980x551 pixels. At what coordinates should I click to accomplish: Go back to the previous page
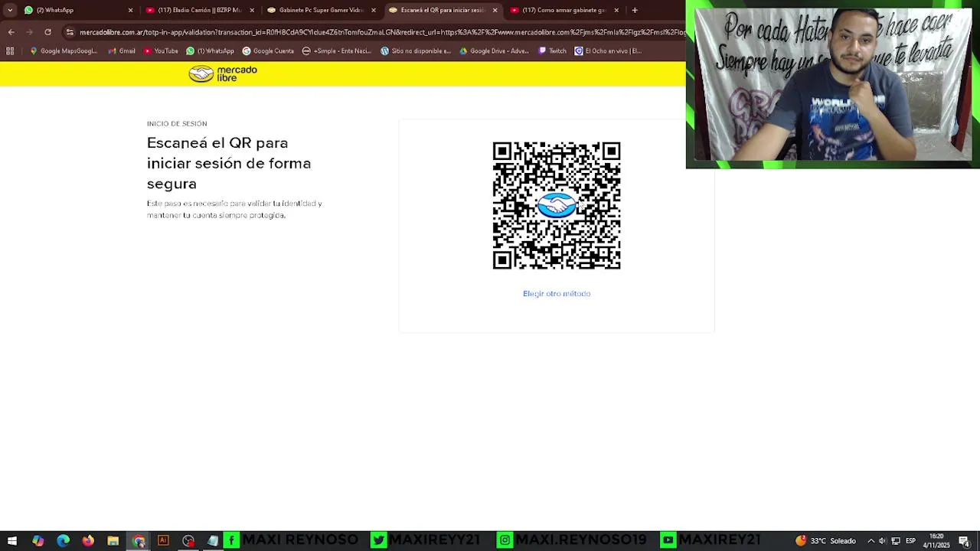[11, 32]
